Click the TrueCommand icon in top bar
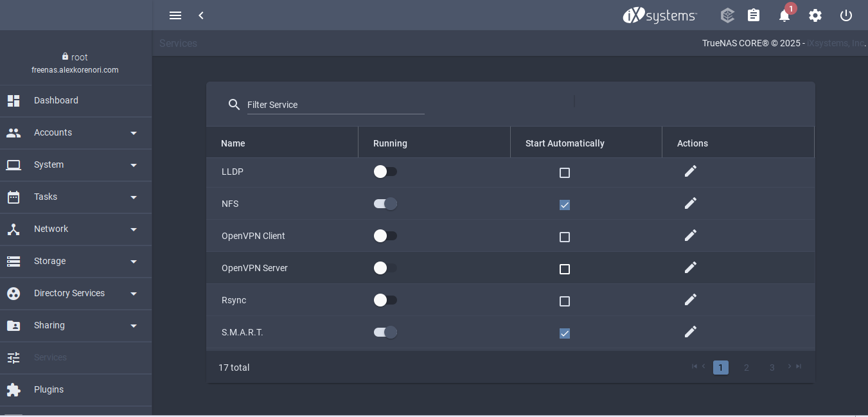The height and width of the screenshot is (417, 868). [727, 15]
